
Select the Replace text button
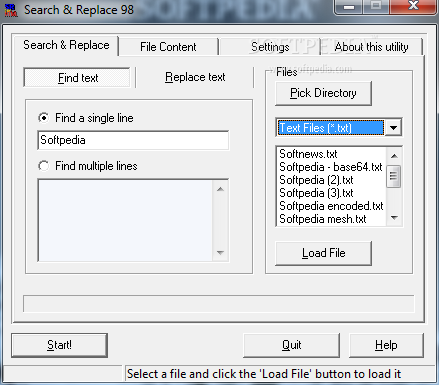coord(195,77)
